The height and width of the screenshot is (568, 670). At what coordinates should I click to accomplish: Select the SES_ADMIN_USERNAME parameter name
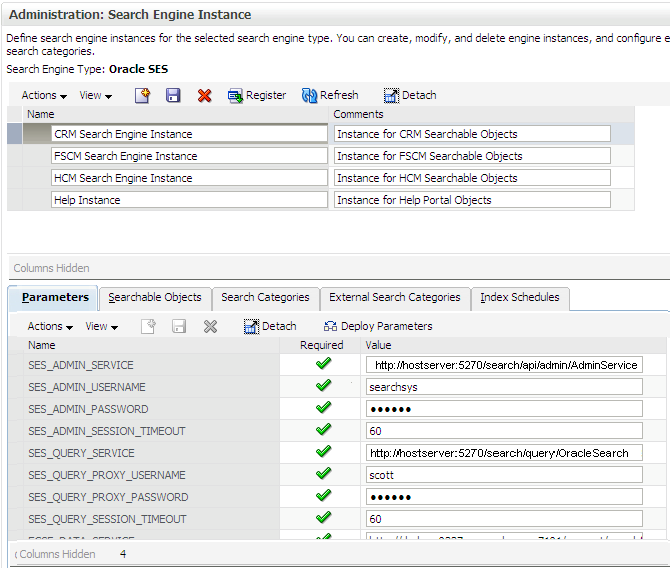pos(87,387)
